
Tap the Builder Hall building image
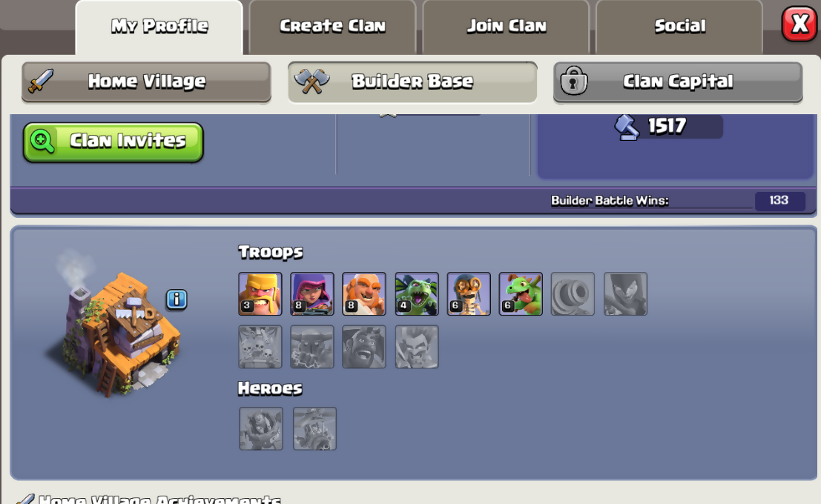click(x=118, y=330)
